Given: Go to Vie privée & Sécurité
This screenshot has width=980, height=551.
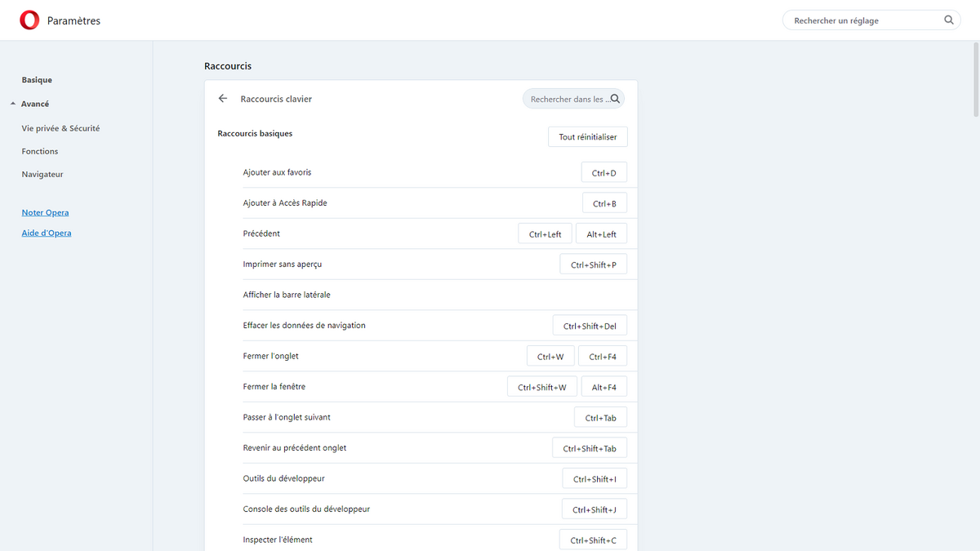Looking at the screenshot, I should [x=60, y=128].
